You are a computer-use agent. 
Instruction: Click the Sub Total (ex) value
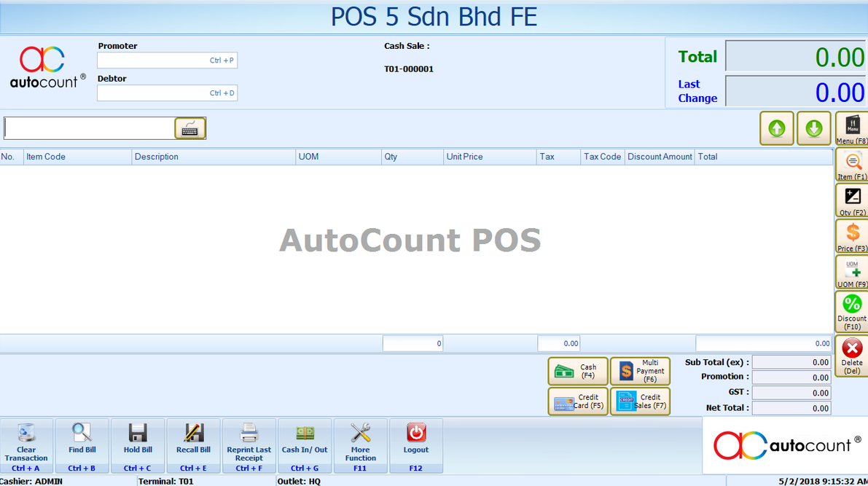click(x=791, y=362)
